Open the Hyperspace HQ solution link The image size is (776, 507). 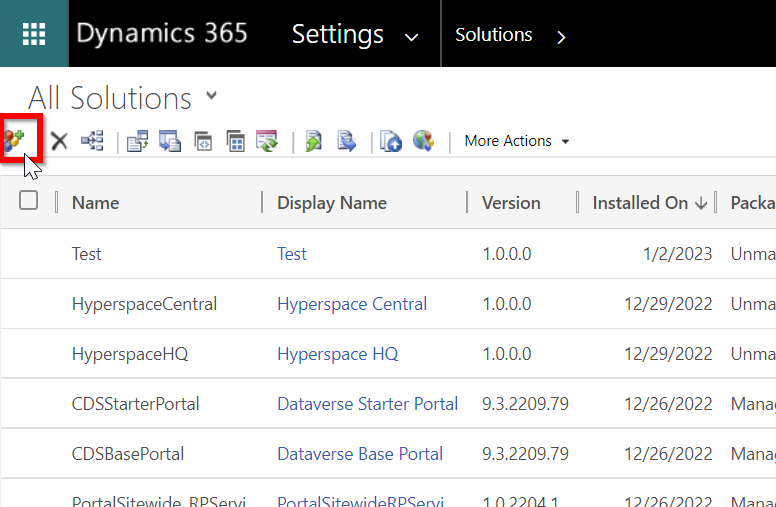338,354
